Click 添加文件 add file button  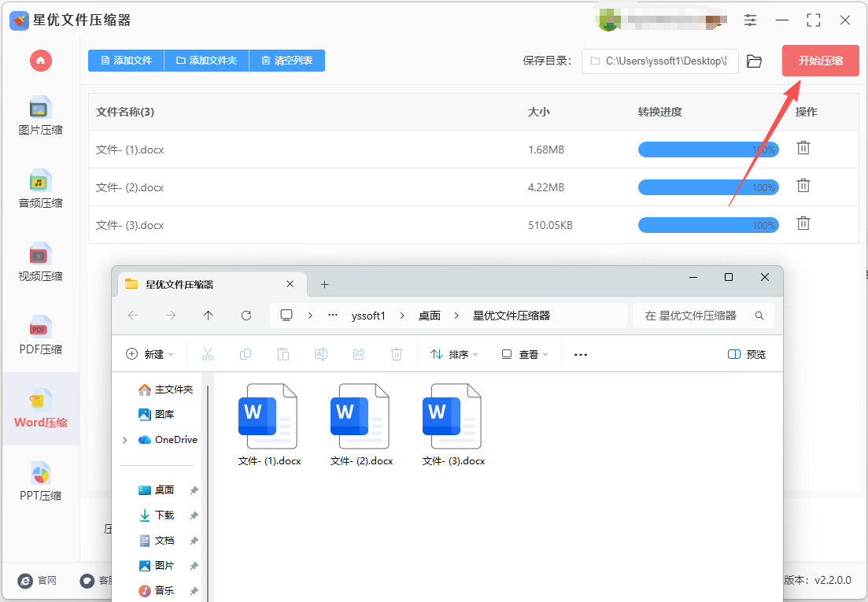(x=126, y=61)
